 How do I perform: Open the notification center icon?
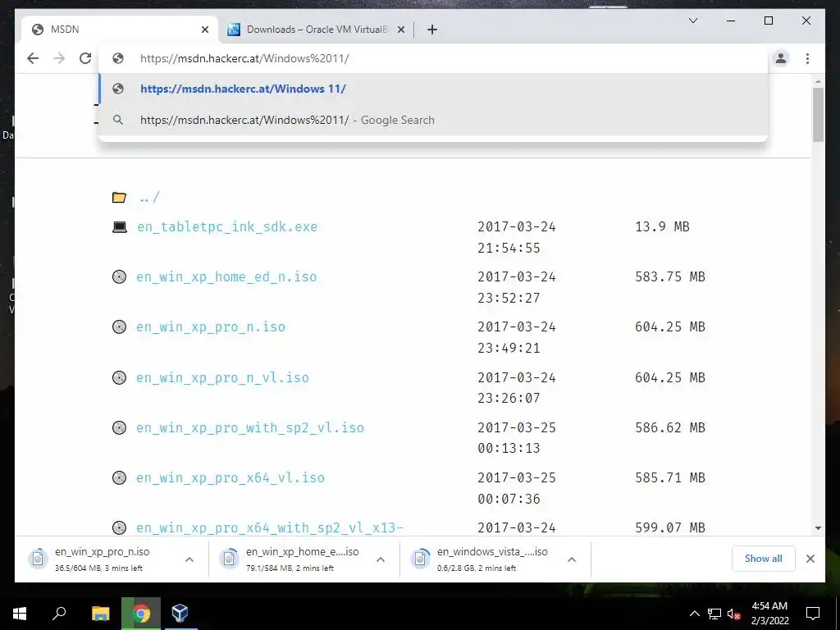813,614
